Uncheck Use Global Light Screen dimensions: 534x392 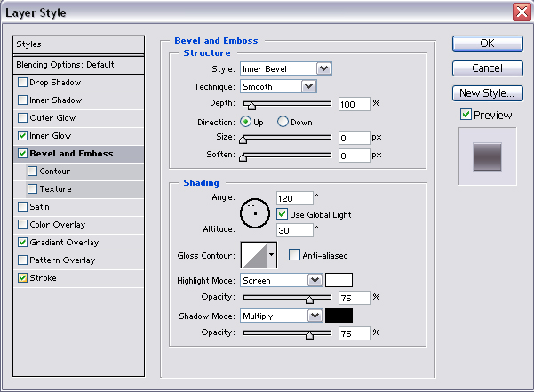click(x=283, y=214)
